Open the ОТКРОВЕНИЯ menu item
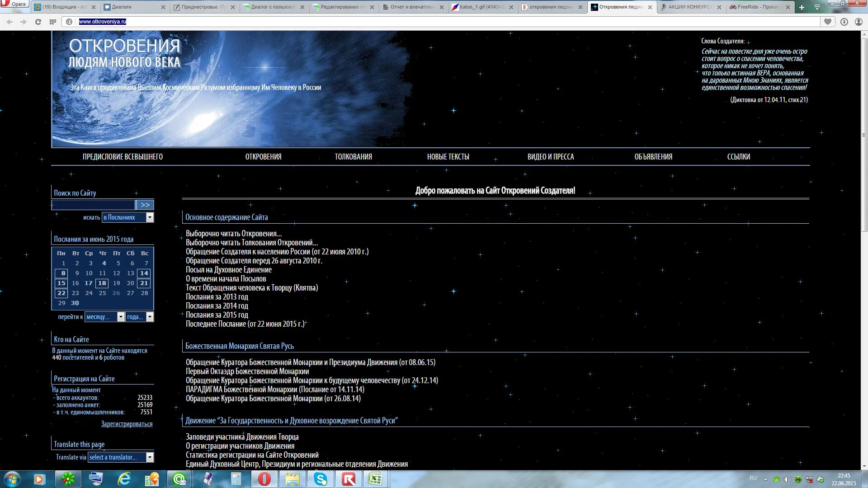Viewport: 868px width, 488px height. 263,157
